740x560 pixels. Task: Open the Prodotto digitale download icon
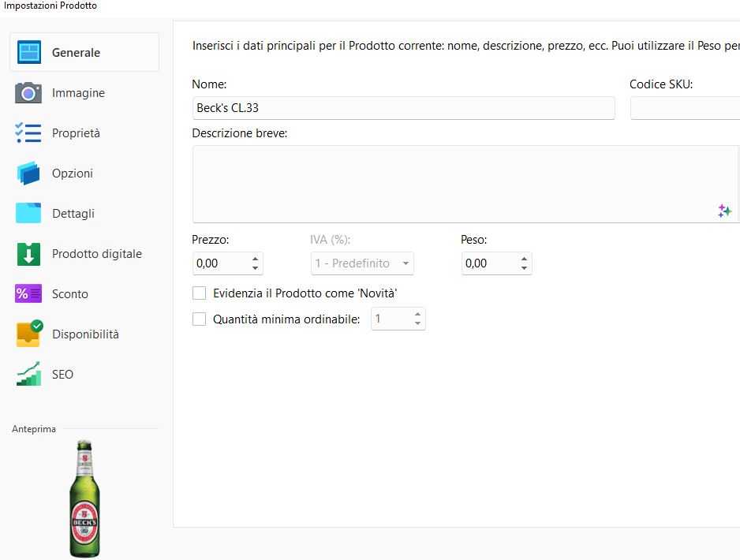28,254
